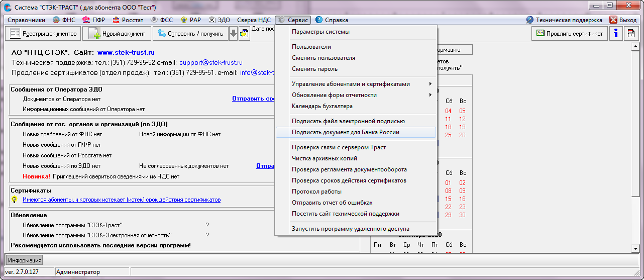Select Чистка архивных копий
Viewport: 644px width, 280px height.
click(x=356, y=158)
